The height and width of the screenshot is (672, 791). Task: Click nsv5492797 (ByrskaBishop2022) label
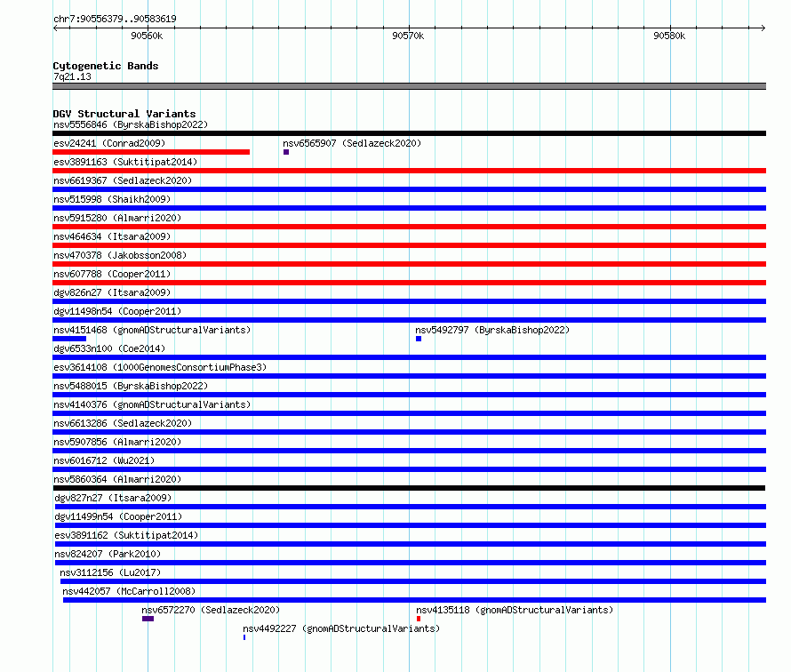(x=492, y=330)
